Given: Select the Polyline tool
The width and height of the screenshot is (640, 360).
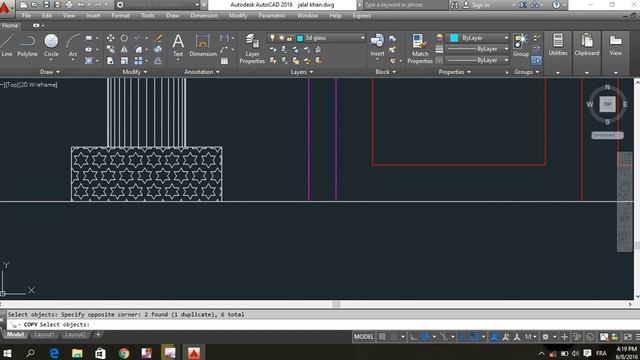Looking at the screenshot, I should (27, 45).
